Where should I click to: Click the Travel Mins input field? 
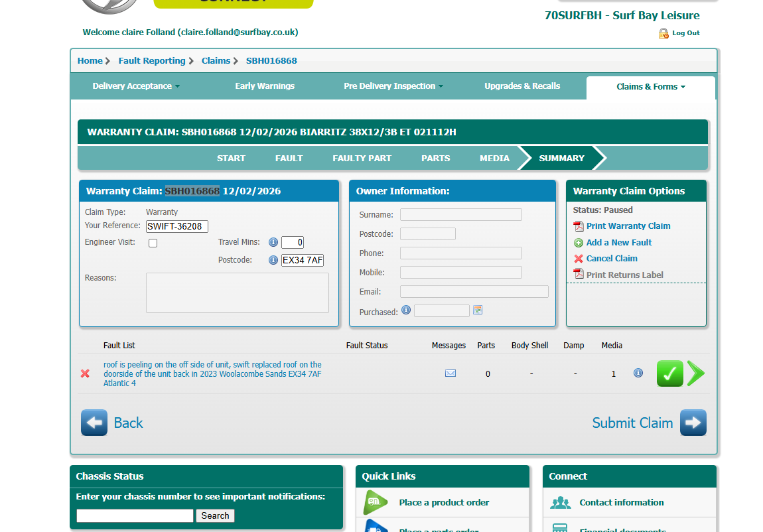point(293,242)
